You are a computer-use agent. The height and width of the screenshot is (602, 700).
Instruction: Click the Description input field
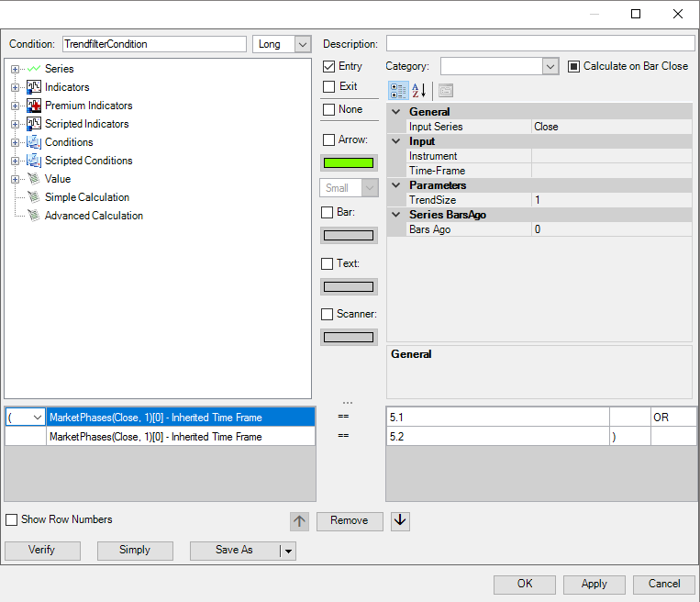pyautogui.click(x=540, y=44)
